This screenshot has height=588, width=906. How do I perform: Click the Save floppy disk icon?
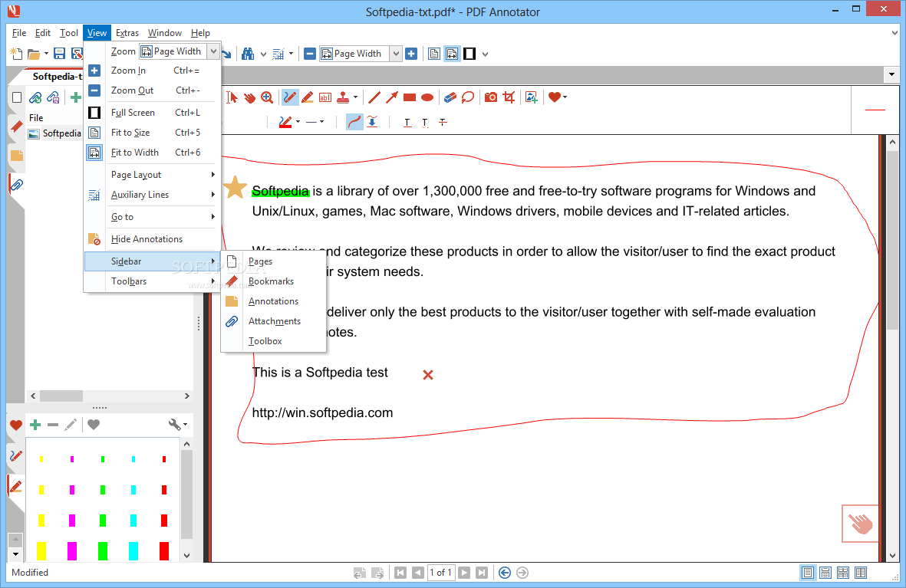(59, 54)
